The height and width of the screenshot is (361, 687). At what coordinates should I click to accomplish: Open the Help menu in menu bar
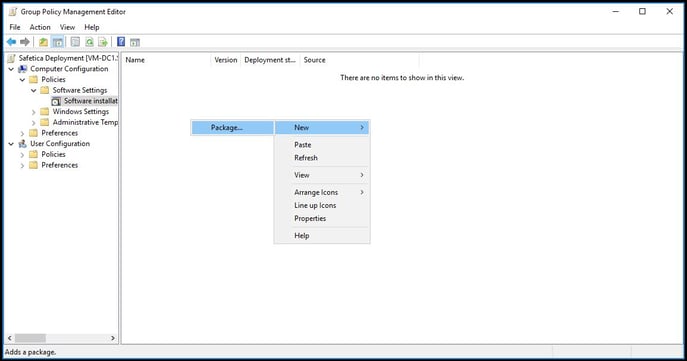click(92, 27)
